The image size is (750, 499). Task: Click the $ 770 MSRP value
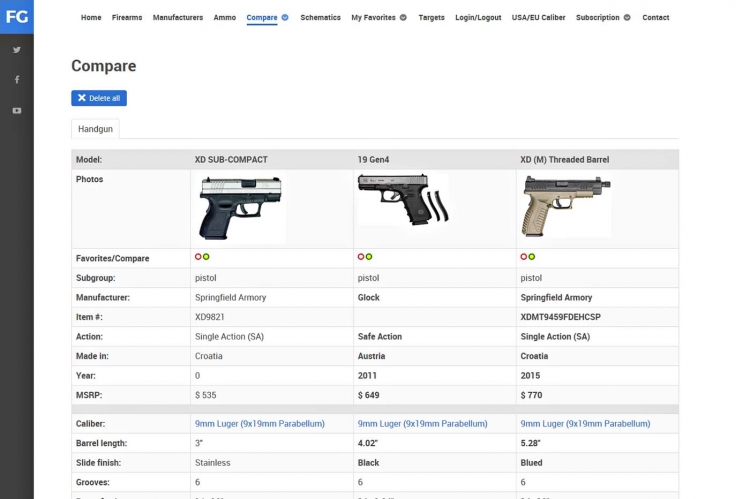pos(531,396)
